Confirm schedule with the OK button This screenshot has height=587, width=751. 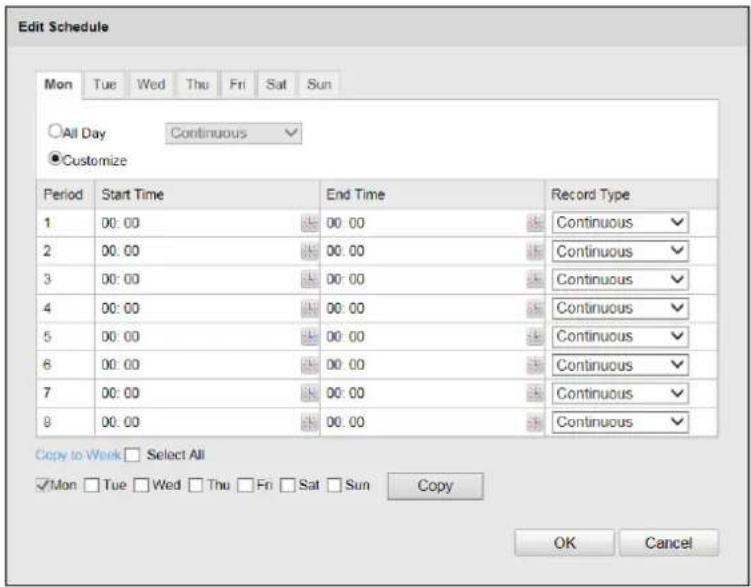click(x=564, y=542)
